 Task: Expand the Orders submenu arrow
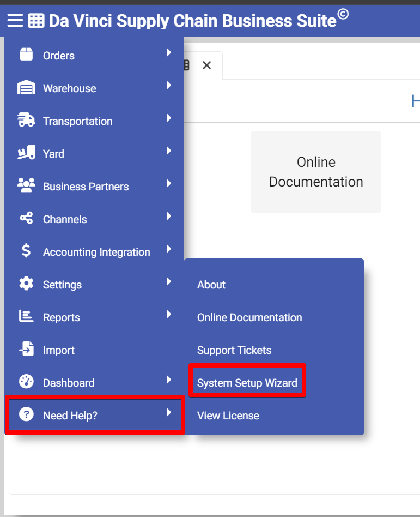click(x=169, y=52)
